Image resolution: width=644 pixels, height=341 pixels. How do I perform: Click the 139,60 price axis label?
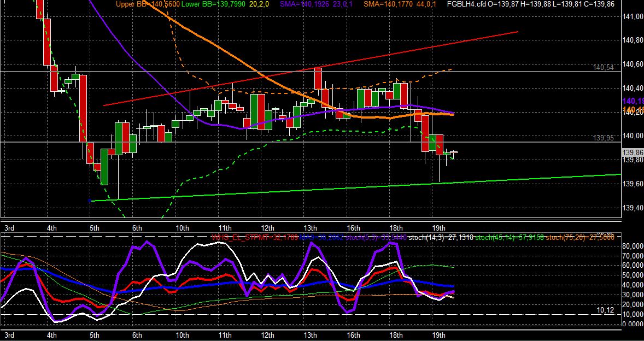633,184
